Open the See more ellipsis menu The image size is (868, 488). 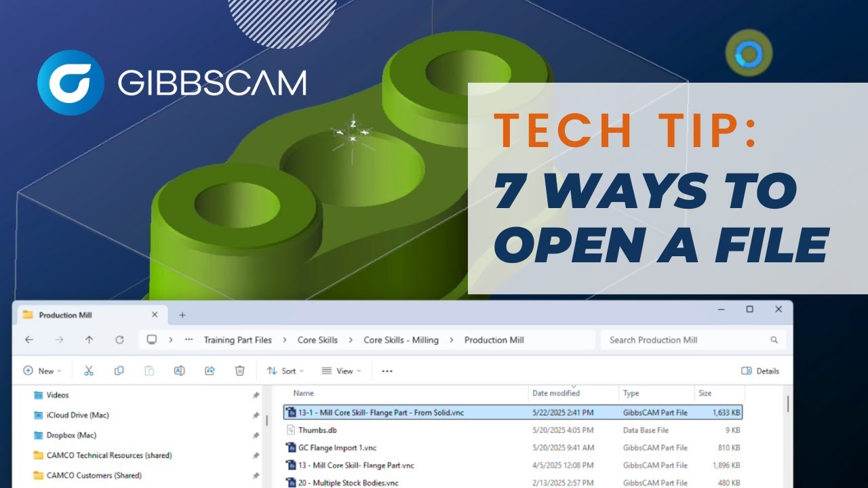point(387,371)
